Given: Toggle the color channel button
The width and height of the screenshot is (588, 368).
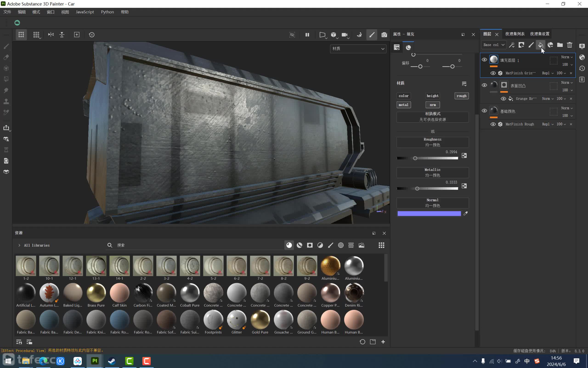Looking at the screenshot, I should tap(404, 96).
